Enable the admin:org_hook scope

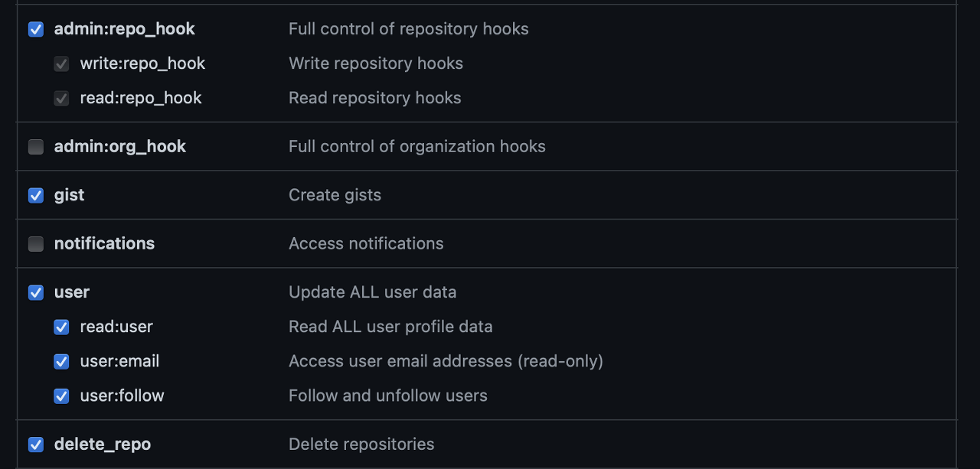pyautogui.click(x=36, y=147)
